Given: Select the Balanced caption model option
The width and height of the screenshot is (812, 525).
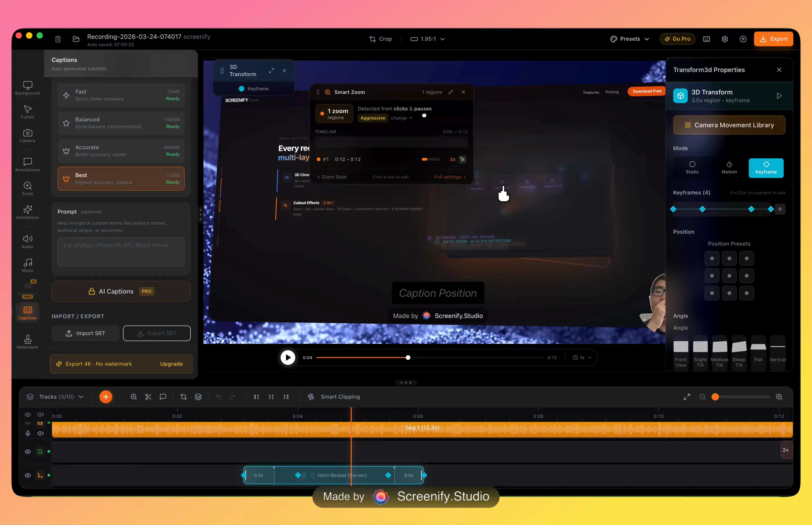Looking at the screenshot, I should [x=121, y=123].
